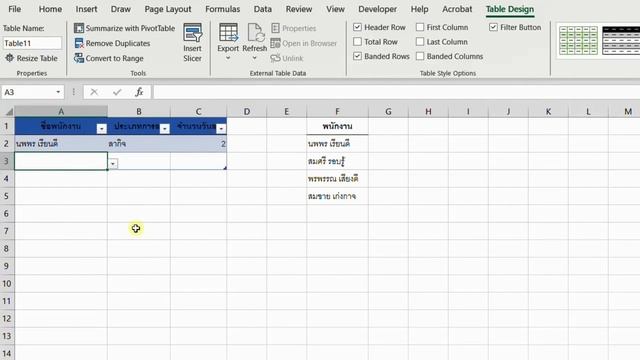
Task: Expand the Export dropdown arrow
Action: tap(228, 58)
